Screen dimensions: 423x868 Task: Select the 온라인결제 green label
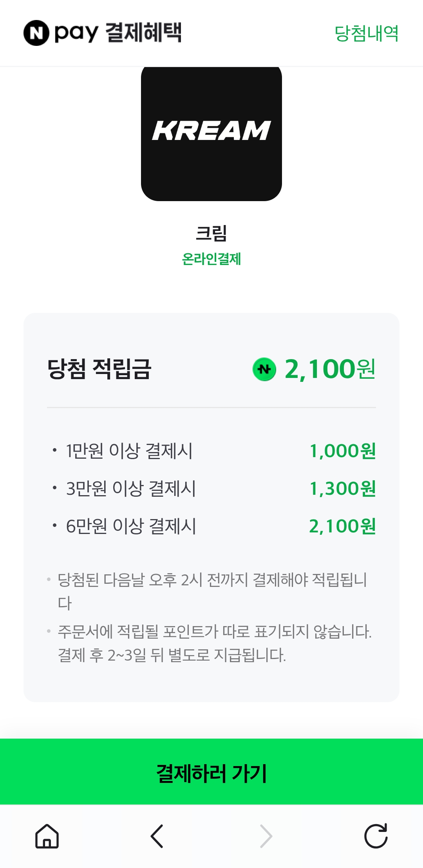pos(211,259)
